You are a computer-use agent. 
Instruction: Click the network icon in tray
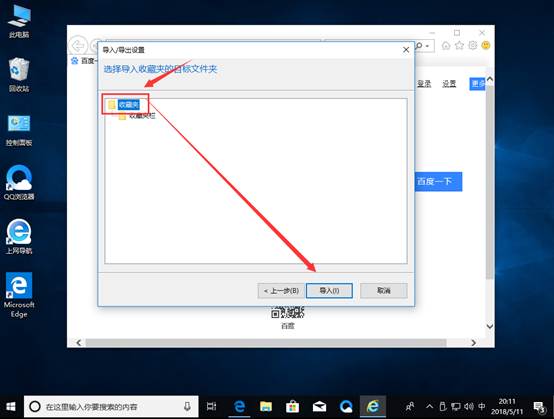(456, 407)
